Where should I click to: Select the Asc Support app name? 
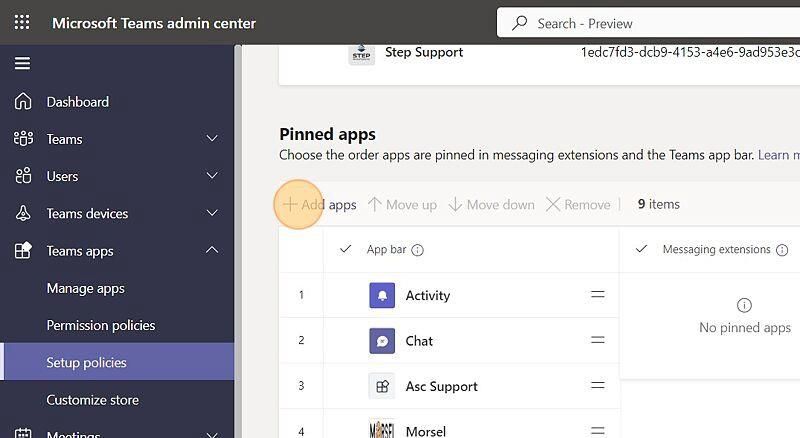tap(441, 386)
